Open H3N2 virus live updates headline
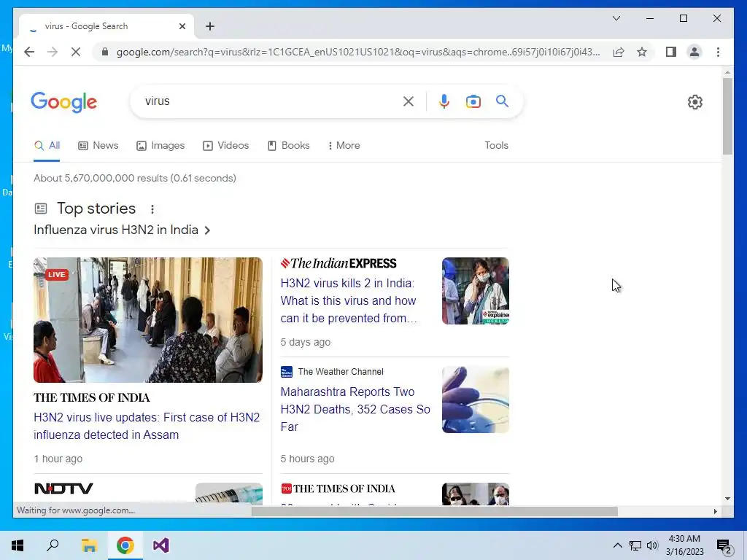Viewport: 747px width, 560px height. tap(147, 426)
